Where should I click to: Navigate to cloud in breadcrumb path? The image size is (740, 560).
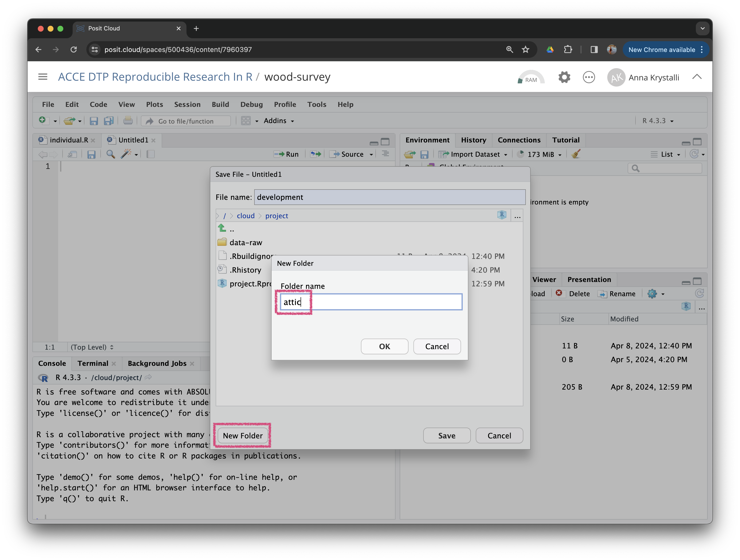click(x=246, y=216)
